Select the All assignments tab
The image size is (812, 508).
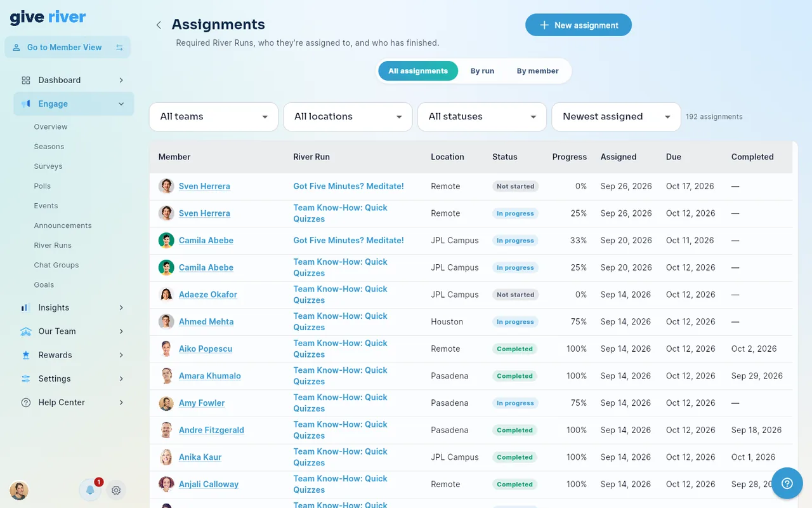[x=418, y=71]
